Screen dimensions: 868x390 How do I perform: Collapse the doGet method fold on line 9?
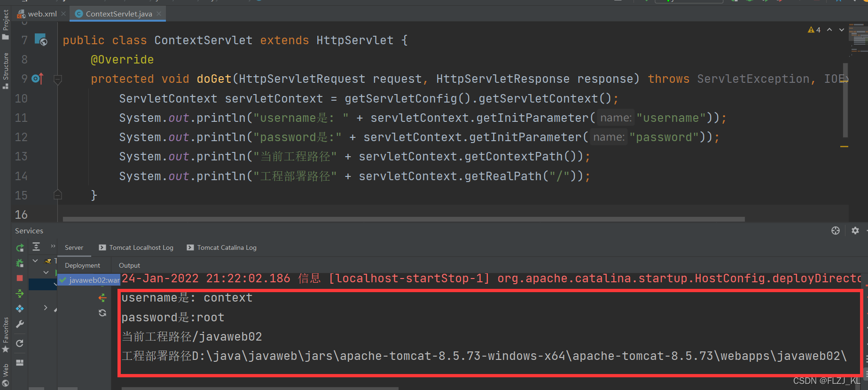pyautogui.click(x=58, y=80)
